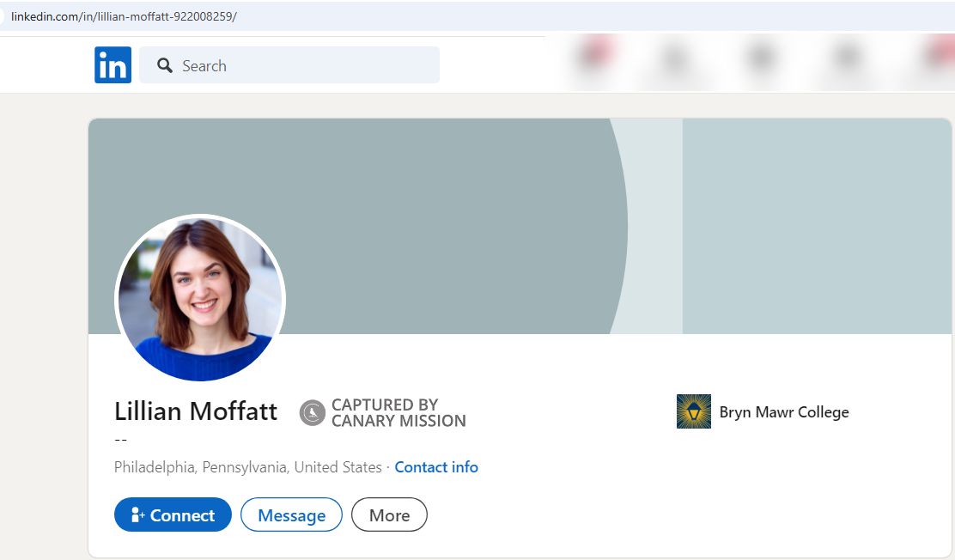This screenshot has width=955, height=560.
Task: Click the round Canary Mission badge icon
Action: (312, 413)
